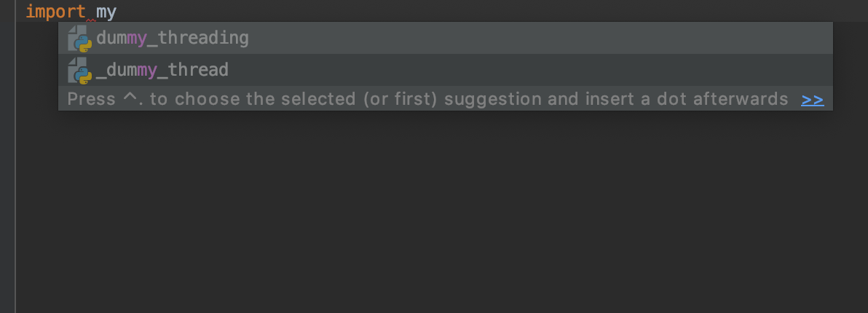This screenshot has width=868, height=313.
Task: Click the orange import keyword
Action: click(55, 12)
